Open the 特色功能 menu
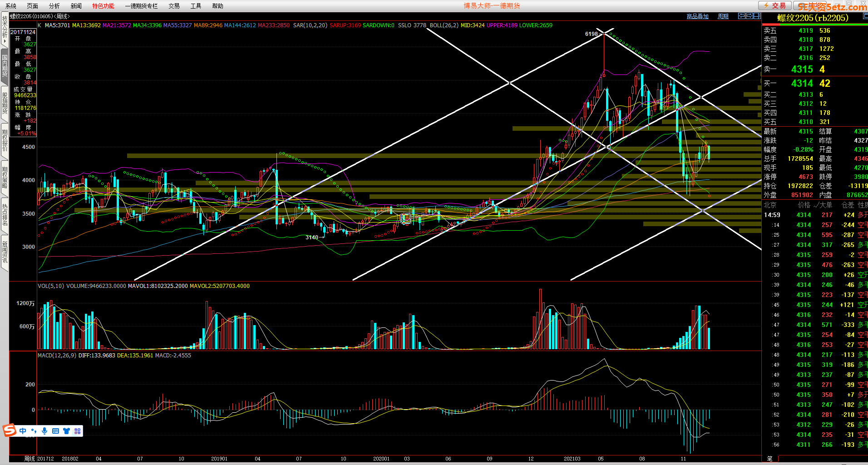This screenshot has height=465, width=868. coord(103,6)
